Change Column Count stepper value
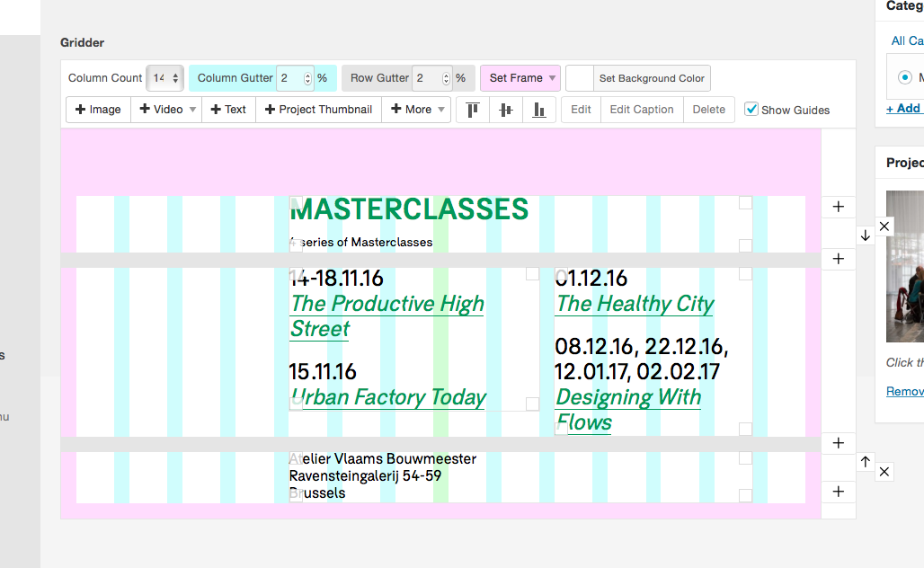 coord(176,78)
